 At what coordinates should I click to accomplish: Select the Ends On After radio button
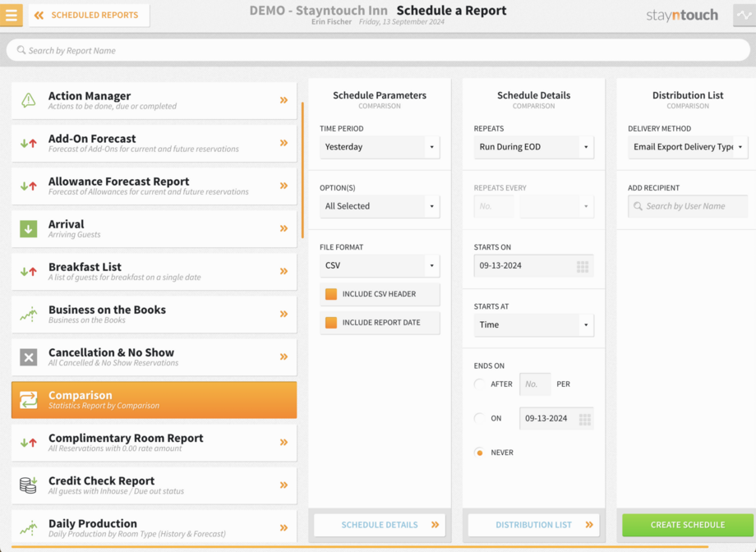479,384
